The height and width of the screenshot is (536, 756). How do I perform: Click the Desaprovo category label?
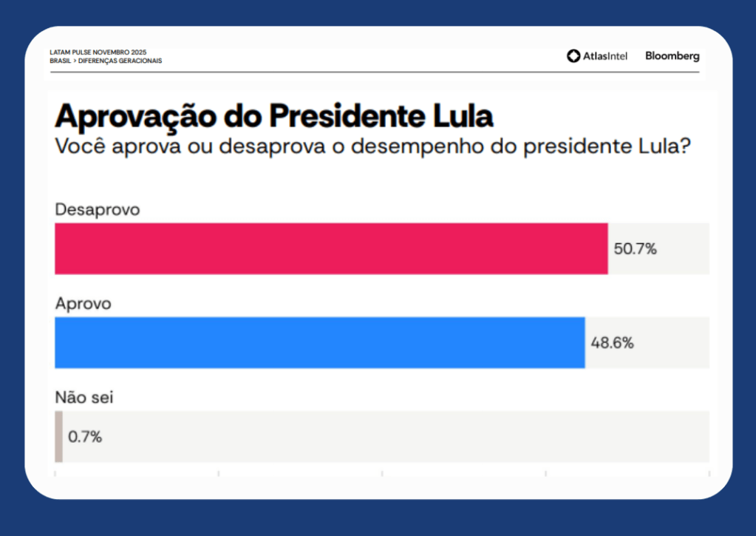tap(98, 210)
